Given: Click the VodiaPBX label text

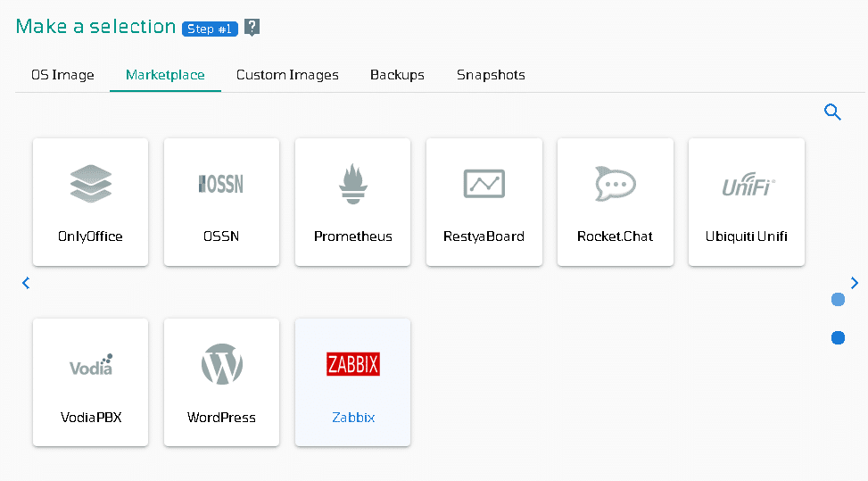Looking at the screenshot, I should (91, 418).
